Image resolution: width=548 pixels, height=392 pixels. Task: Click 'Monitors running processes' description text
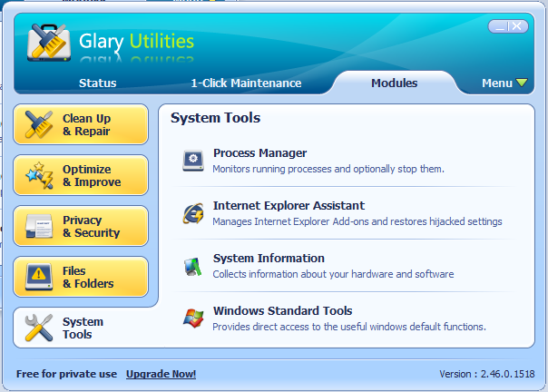pos(328,169)
